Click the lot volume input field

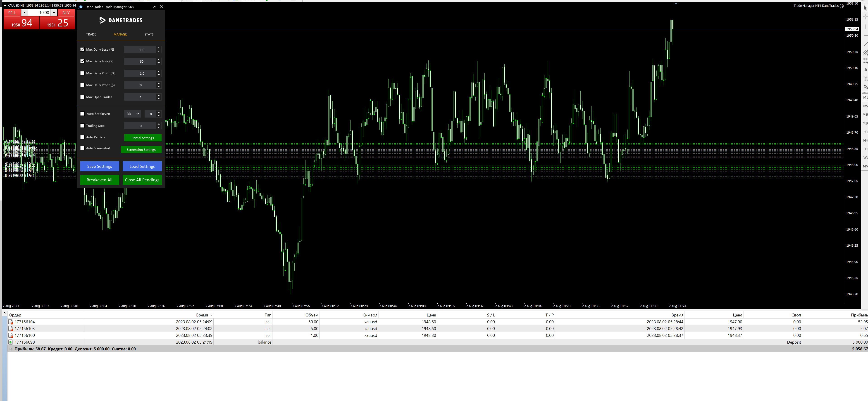coord(39,12)
